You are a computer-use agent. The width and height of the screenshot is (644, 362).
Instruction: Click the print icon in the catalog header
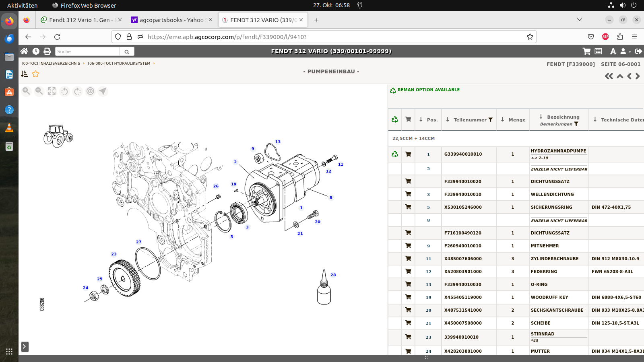pos(47,51)
